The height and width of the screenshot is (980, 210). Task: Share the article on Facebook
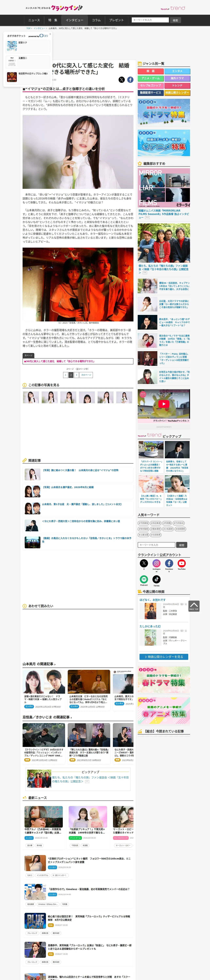point(130,80)
